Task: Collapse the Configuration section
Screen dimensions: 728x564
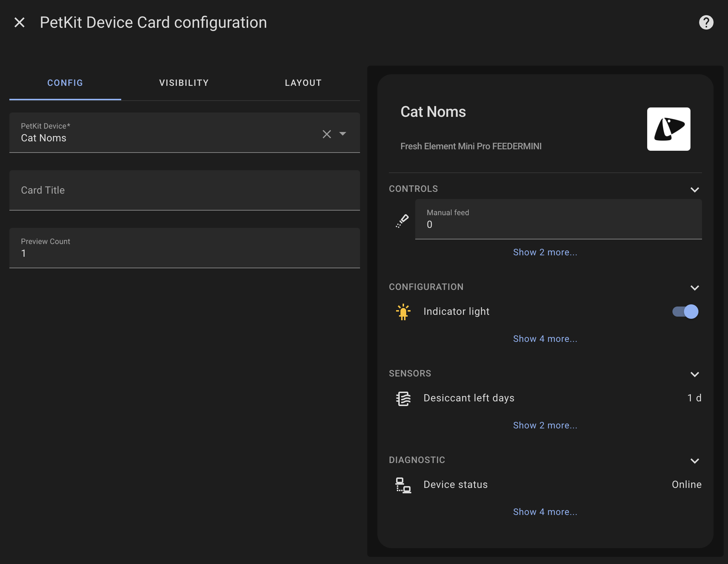Action: click(694, 287)
